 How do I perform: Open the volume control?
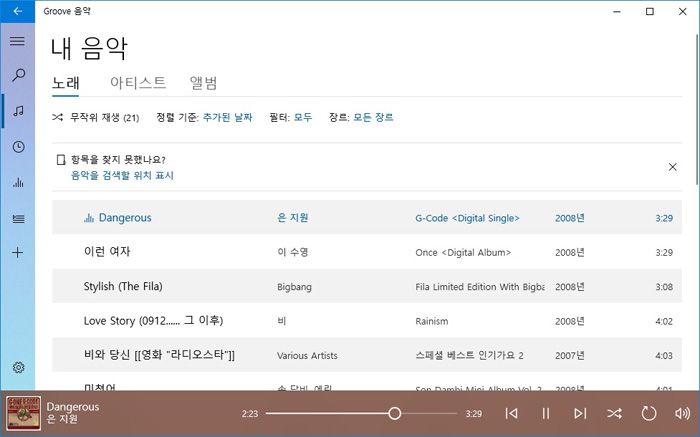[x=683, y=414]
